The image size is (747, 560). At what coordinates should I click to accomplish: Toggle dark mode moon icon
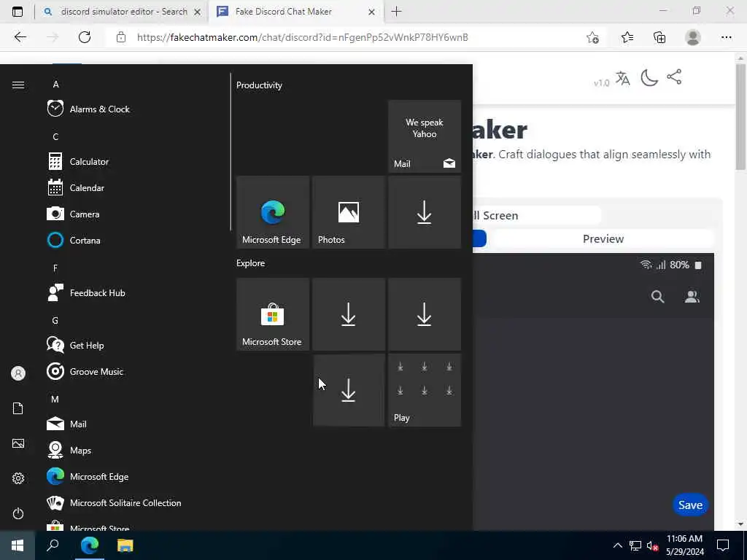click(649, 77)
